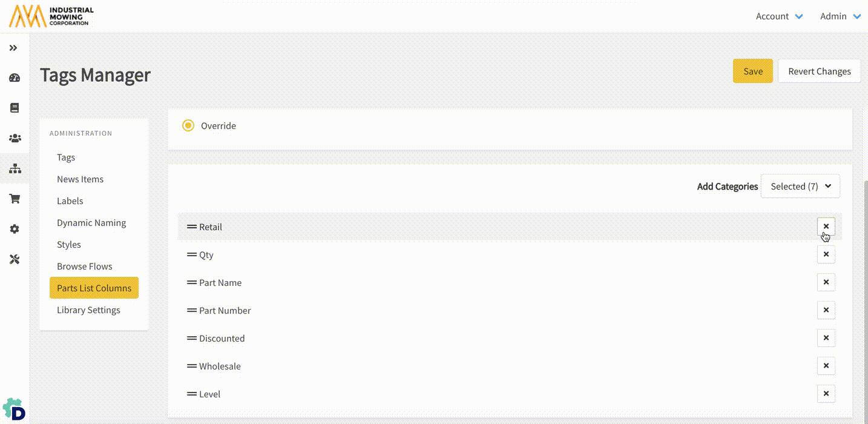Open the Account dropdown menu

point(779,16)
